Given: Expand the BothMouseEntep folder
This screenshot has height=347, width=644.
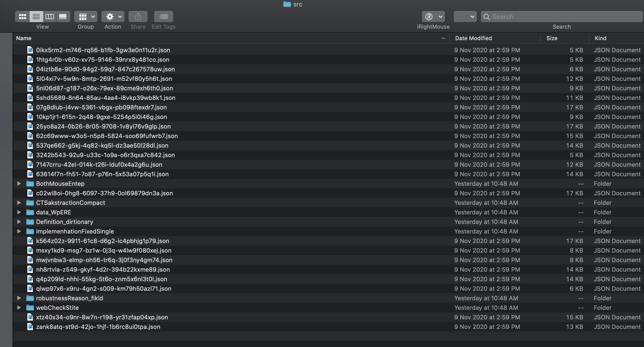Looking at the screenshot, I should pyautogui.click(x=19, y=184).
